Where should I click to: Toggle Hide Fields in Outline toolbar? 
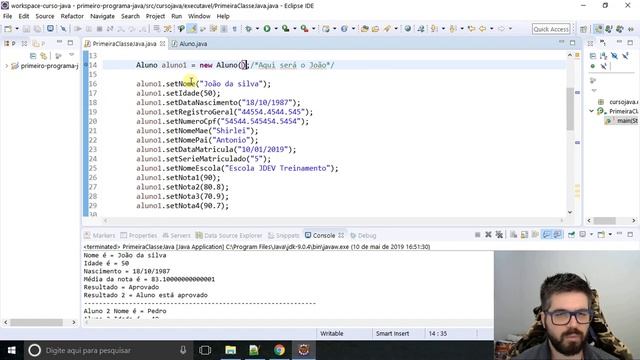click(x=614, y=56)
